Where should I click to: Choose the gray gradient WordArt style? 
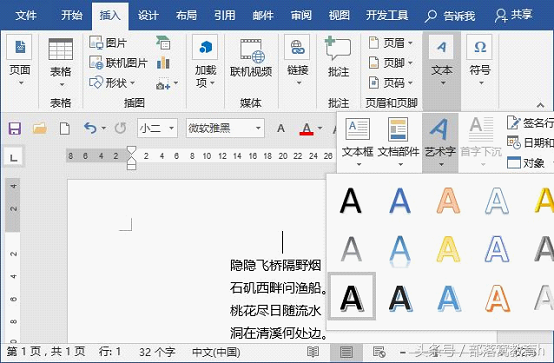click(350, 249)
